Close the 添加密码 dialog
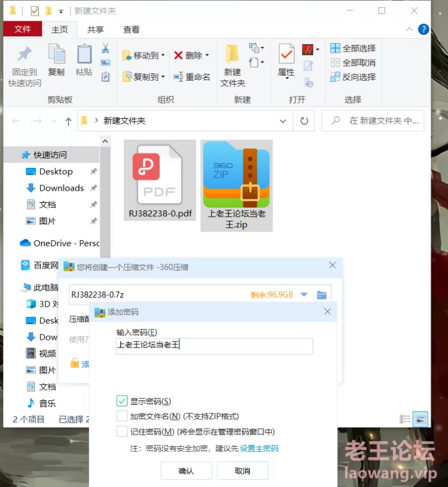 (328, 312)
